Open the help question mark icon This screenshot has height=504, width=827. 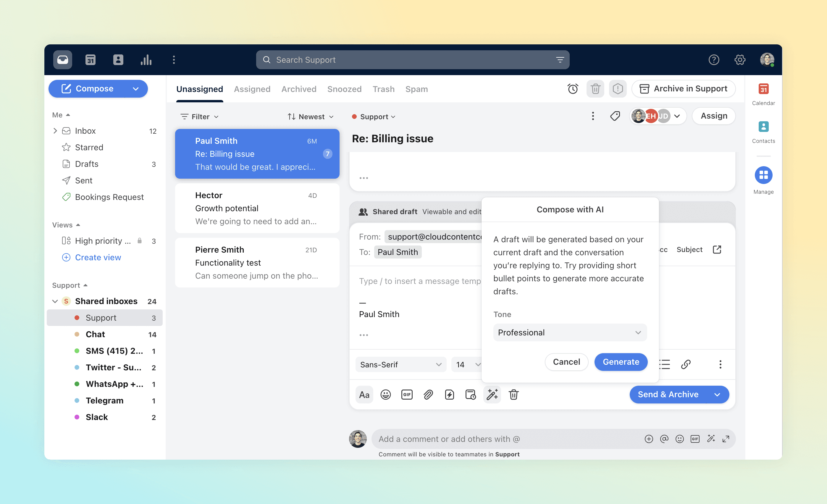click(x=713, y=60)
